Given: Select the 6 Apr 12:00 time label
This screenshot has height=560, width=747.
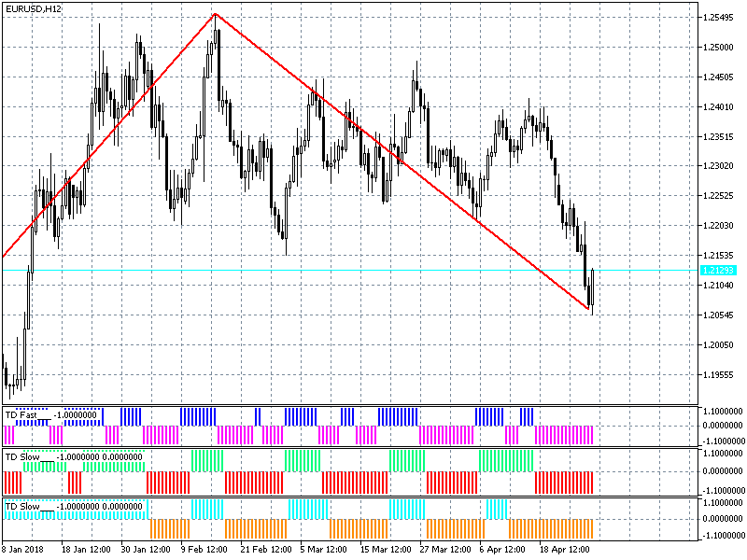Looking at the screenshot, I should (502, 549).
